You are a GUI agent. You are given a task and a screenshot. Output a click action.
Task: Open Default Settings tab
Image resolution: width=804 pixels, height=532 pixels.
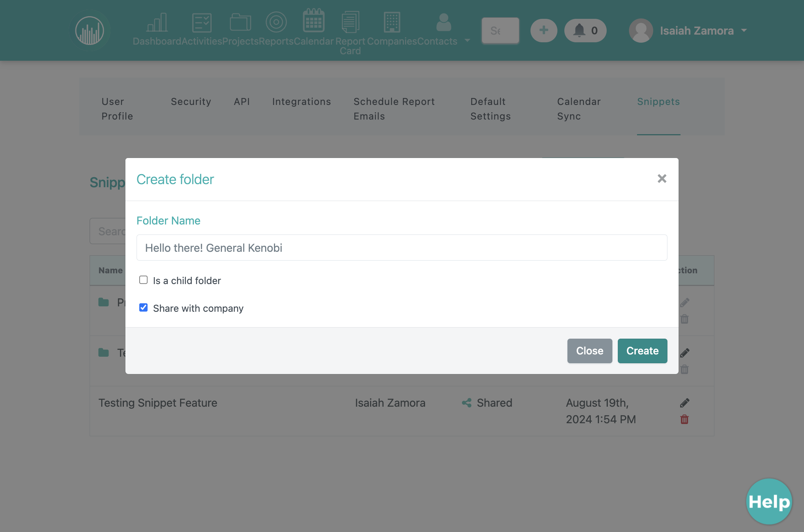(490, 109)
